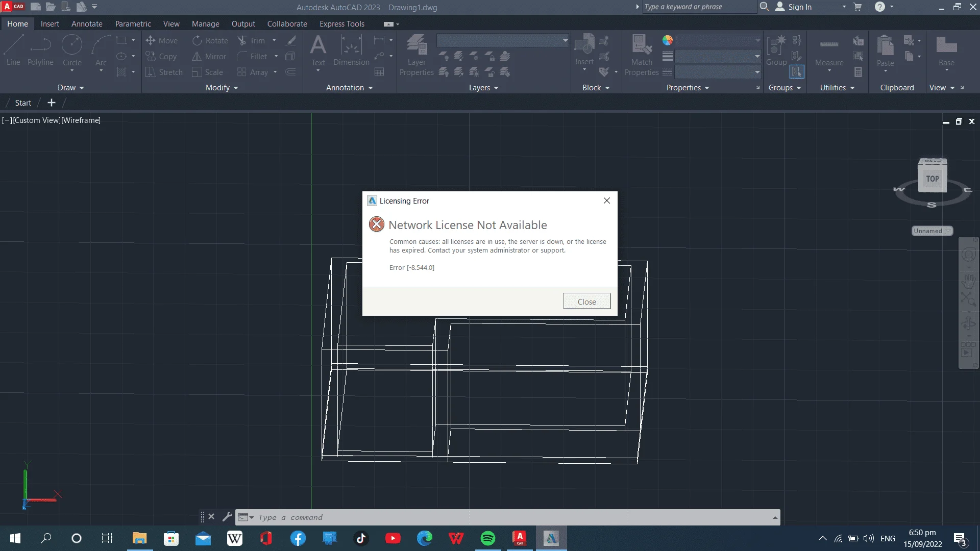The width and height of the screenshot is (980, 551).
Task: Select the Dimension tool
Action: click(351, 51)
